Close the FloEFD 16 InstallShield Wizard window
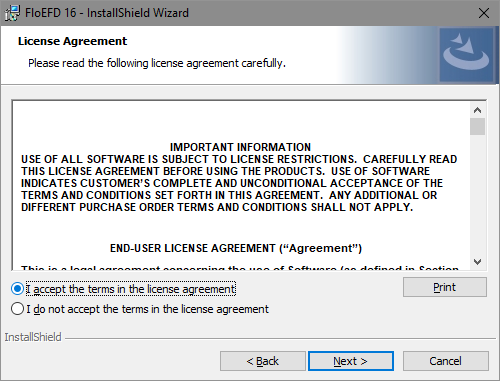Viewport: 500px width, 381px height. [484, 13]
